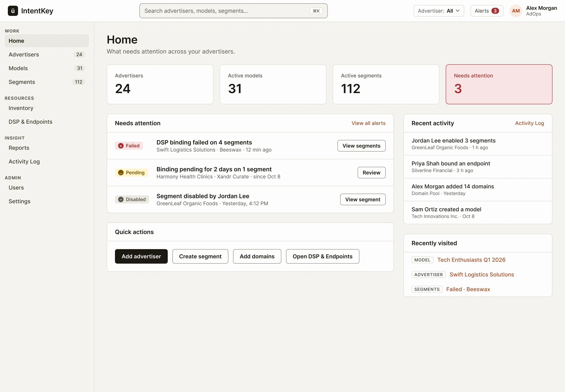Click the Add domains button

pos(257,256)
